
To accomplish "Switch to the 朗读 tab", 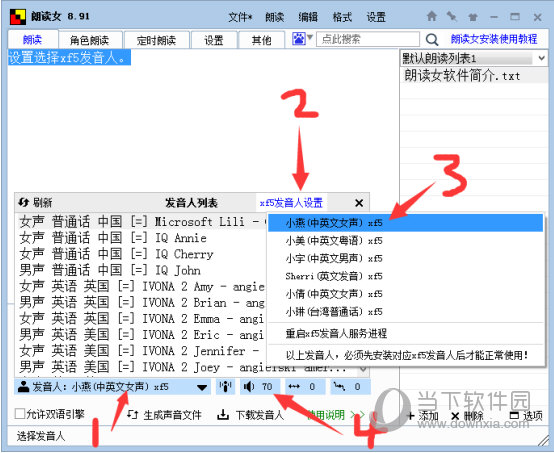I will point(33,40).
